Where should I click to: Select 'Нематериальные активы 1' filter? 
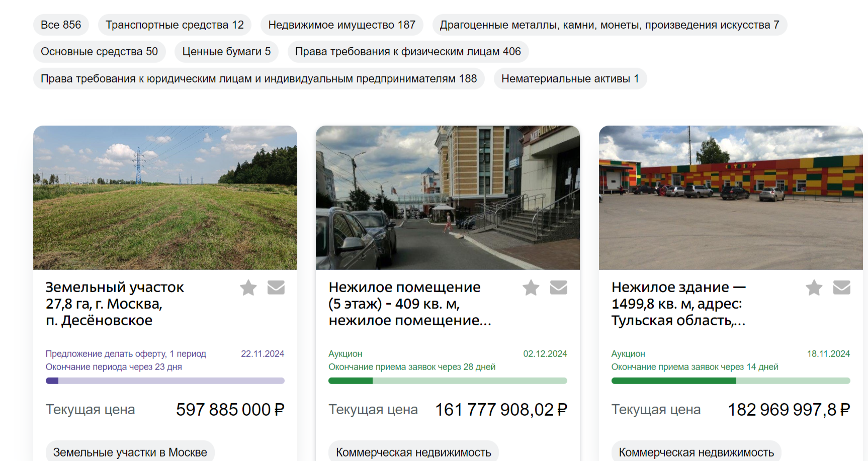point(570,79)
